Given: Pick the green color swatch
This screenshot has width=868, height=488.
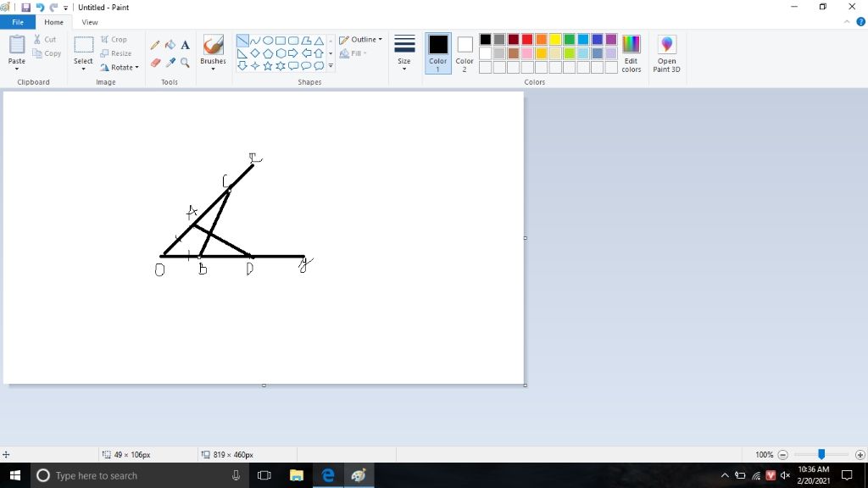Looking at the screenshot, I should point(569,39).
